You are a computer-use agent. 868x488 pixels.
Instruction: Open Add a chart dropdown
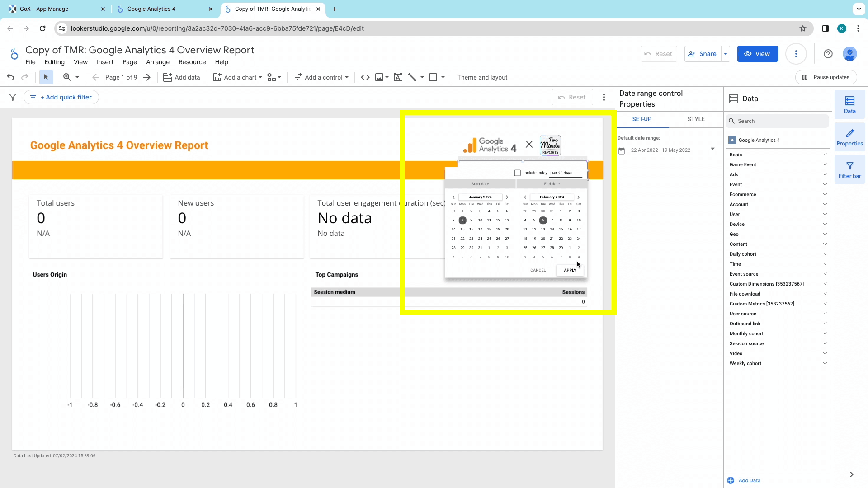pos(238,77)
